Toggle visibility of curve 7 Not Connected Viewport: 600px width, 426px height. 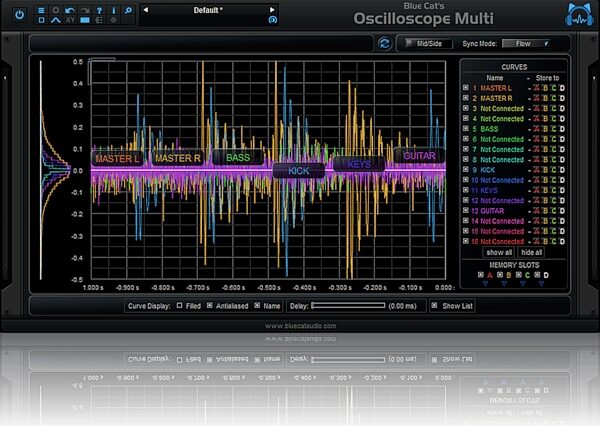(466, 149)
